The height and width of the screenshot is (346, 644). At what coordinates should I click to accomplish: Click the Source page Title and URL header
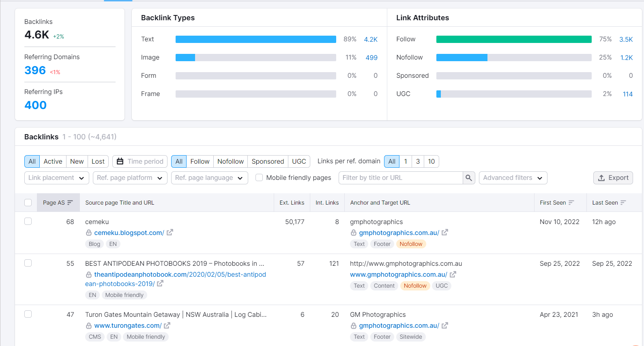pos(120,203)
